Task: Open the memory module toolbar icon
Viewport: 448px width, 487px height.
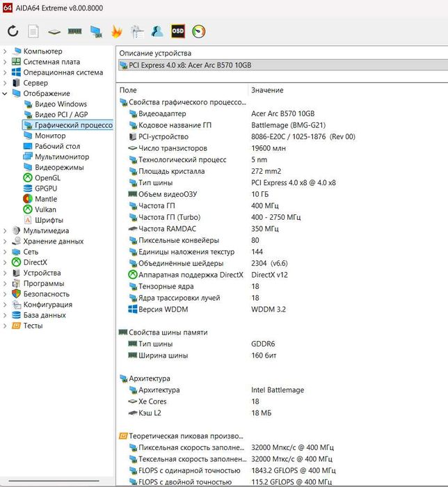Action: tap(75, 31)
